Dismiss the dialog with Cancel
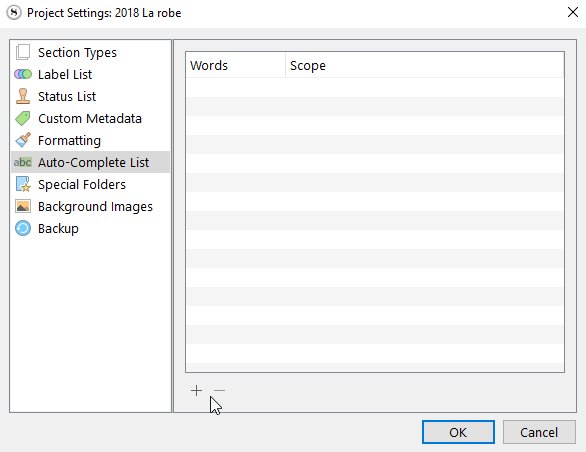The width and height of the screenshot is (586, 452). point(539,432)
